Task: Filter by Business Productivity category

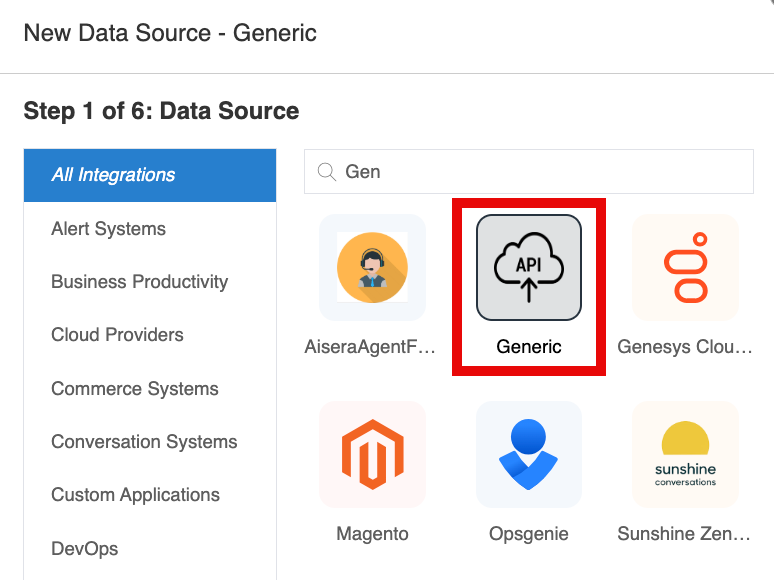Action: pyautogui.click(x=150, y=282)
